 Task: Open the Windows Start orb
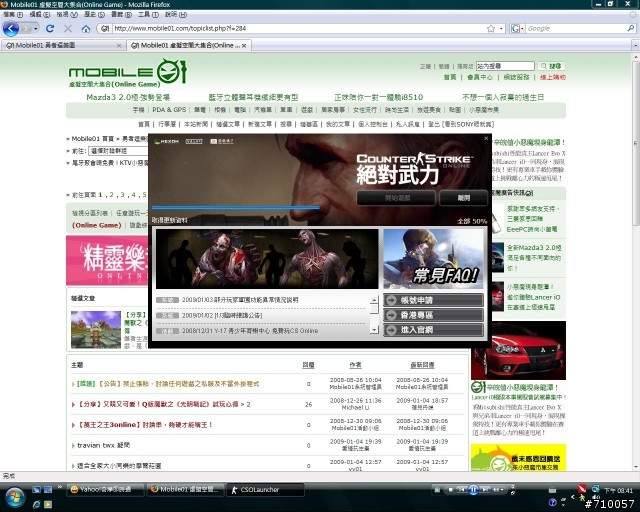coord(14,496)
